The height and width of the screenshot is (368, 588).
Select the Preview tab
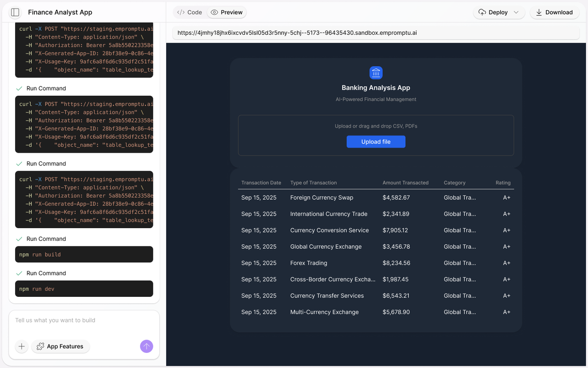tap(226, 12)
